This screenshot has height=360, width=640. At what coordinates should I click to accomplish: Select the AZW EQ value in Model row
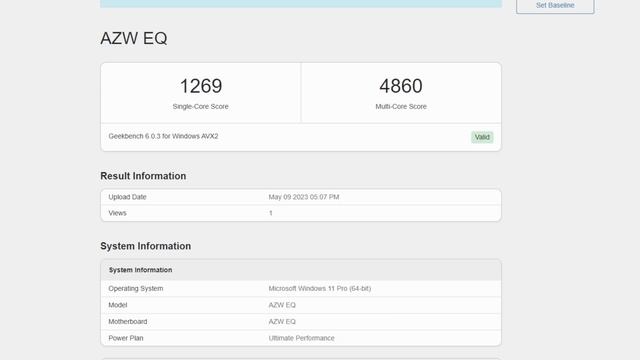282,305
